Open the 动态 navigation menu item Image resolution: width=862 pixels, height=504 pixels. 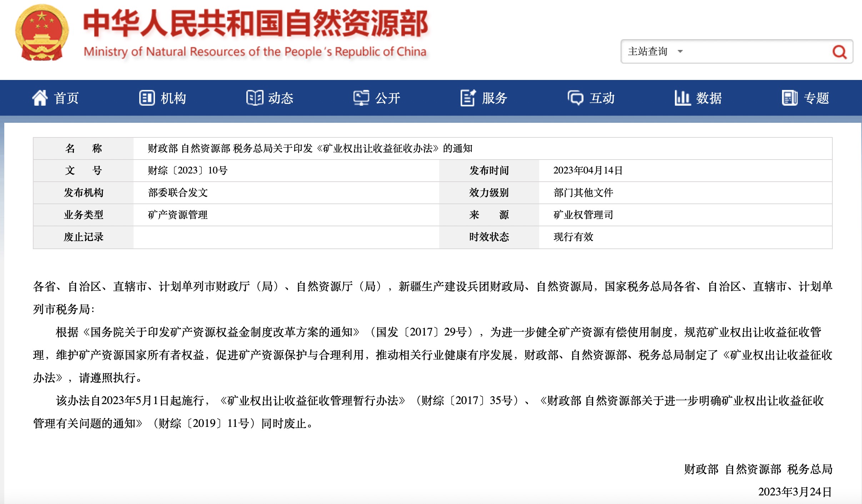coord(270,98)
